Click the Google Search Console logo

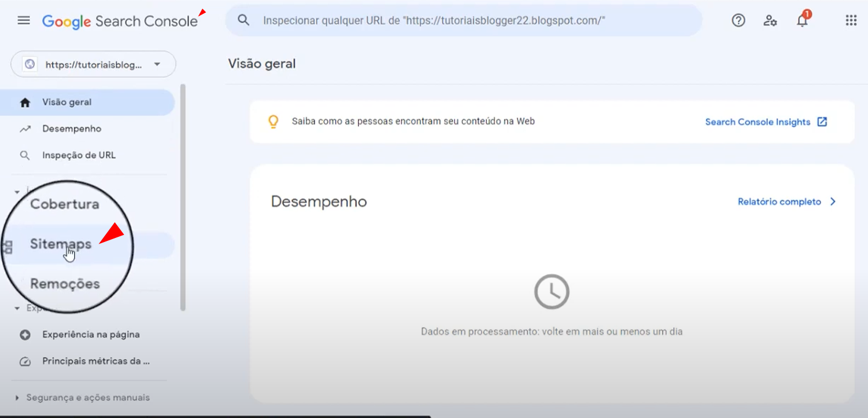click(x=120, y=21)
